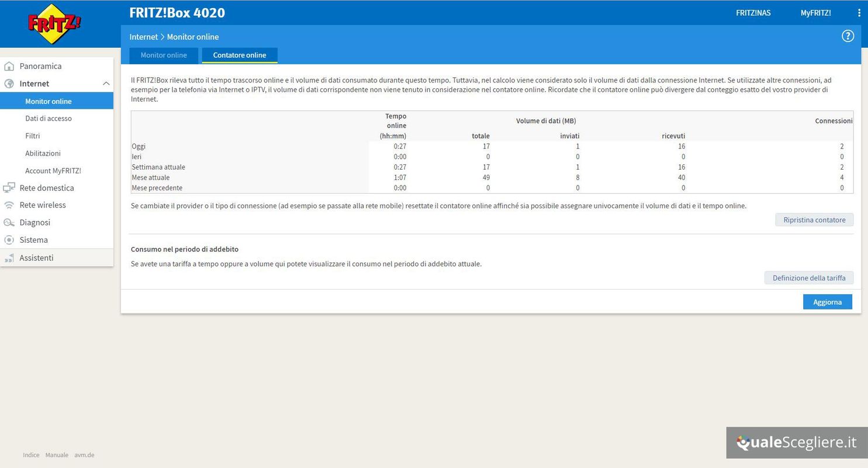Open the Filtri menu entry
The width and height of the screenshot is (868, 468).
click(x=33, y=136)
